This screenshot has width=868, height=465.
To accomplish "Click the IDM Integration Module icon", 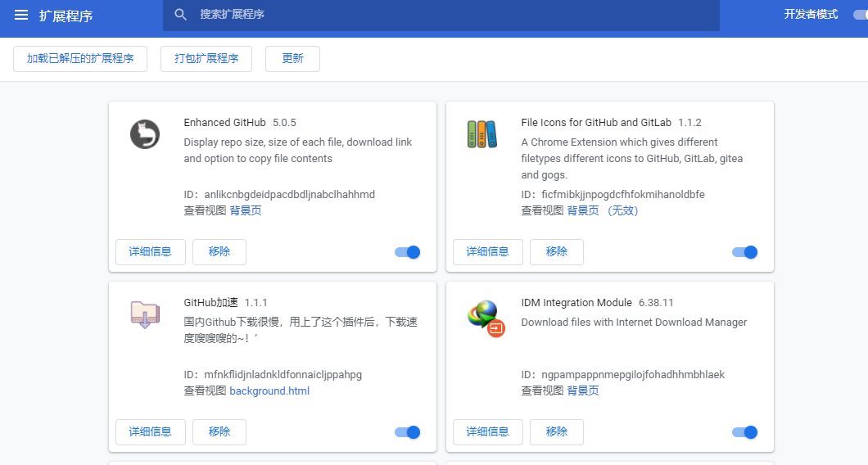I will click(486, 318).
